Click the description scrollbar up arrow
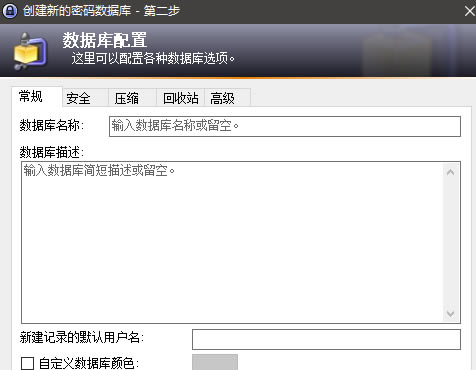This screenshot has height=370, width=476. 451,172
